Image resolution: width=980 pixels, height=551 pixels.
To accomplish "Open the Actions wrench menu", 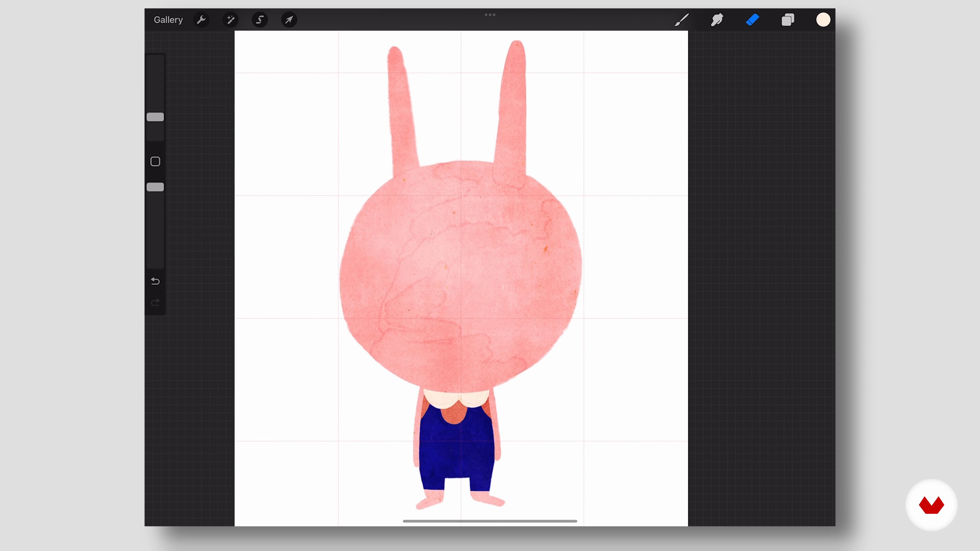I will pos(201,20).
